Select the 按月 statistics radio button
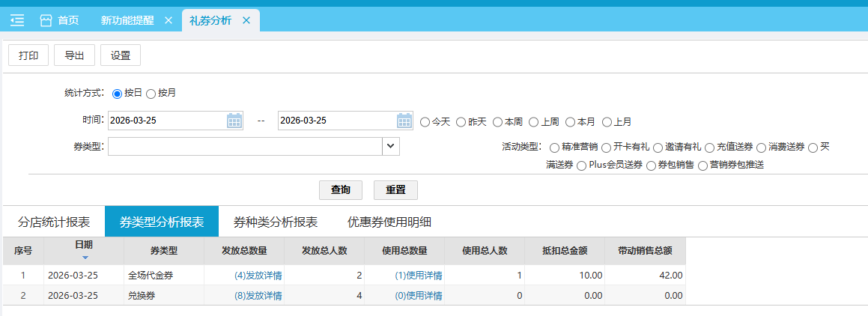Screen dimensions: 868x316 [x=151, y=94]
